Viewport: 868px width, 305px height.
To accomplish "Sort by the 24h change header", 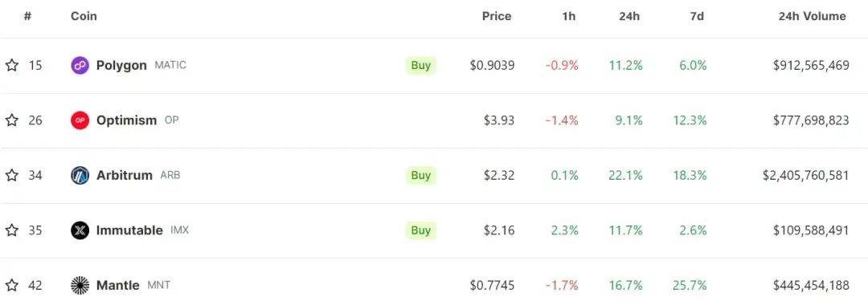I will tap(628, 17).
